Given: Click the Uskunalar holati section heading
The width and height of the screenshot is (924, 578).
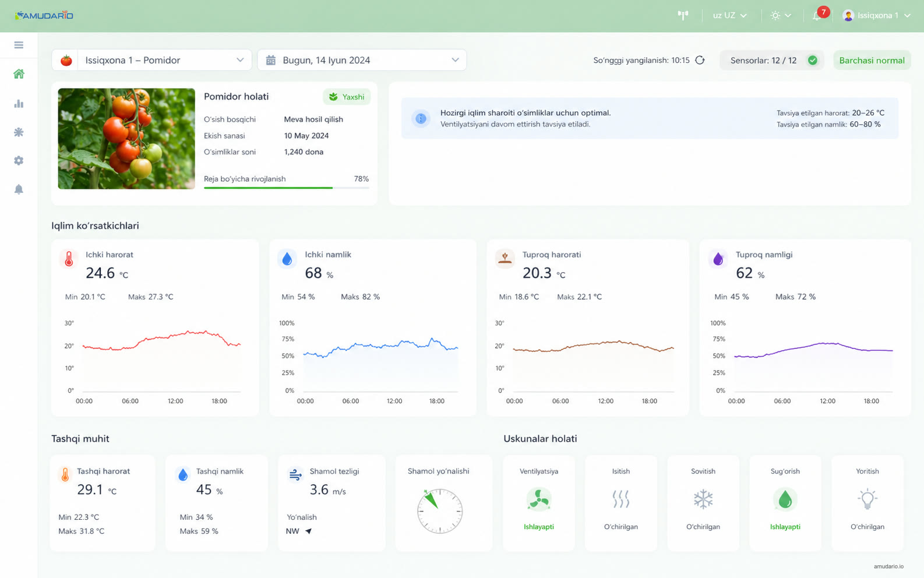Looking at the screenshot, I should (x=540, y=439).
